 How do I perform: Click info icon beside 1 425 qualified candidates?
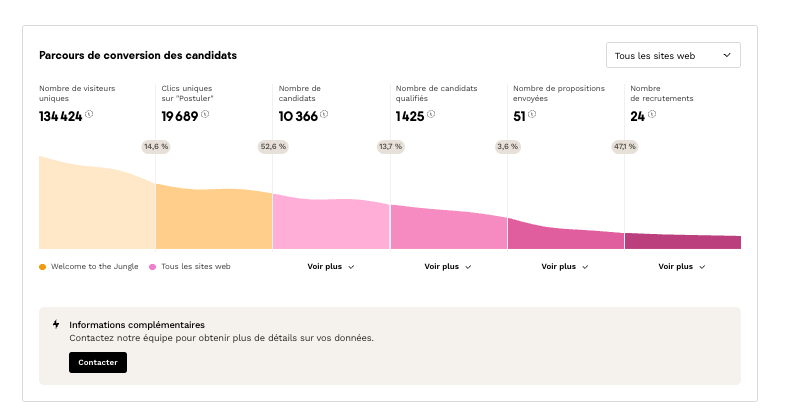coord(432,114)
